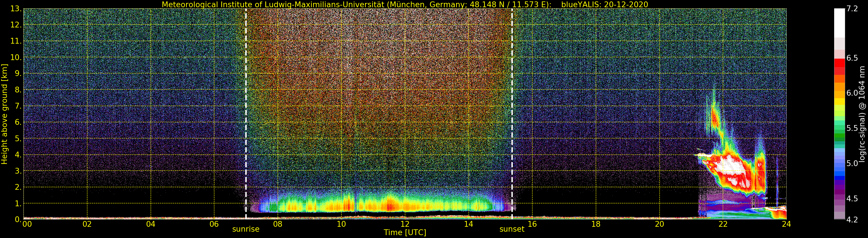
Task: Click the "7.2" colorbar maximum tick label
Action: click(852, 9)
